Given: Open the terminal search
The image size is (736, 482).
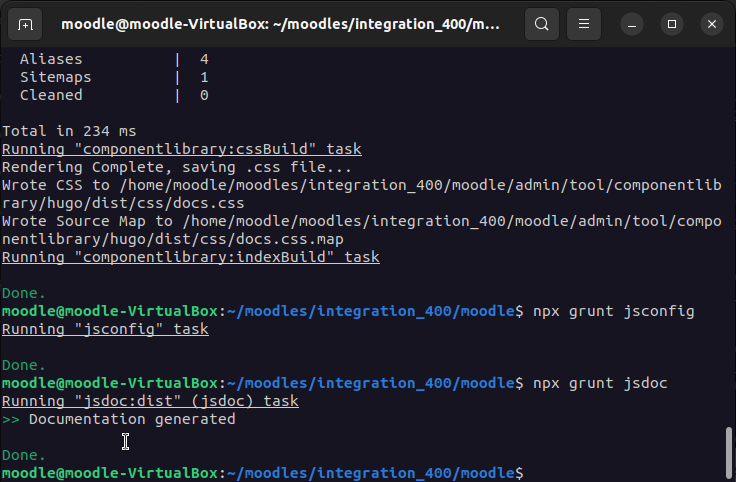Looking at the screenshot, I should (x=542, y=24).
